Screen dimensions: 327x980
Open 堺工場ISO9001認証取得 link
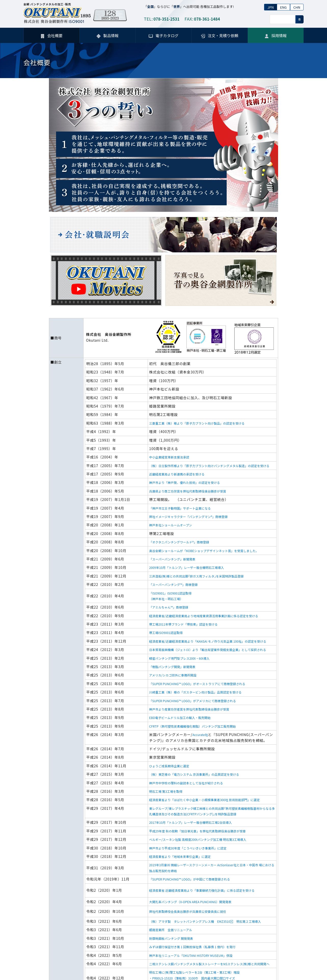166,633
